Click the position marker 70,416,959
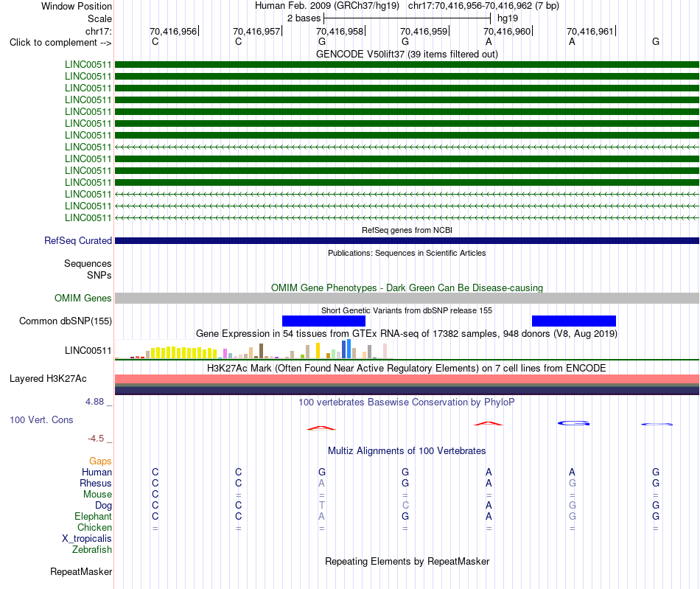The image size is (700, 589). pyautogui.click(x=424, y=31)
